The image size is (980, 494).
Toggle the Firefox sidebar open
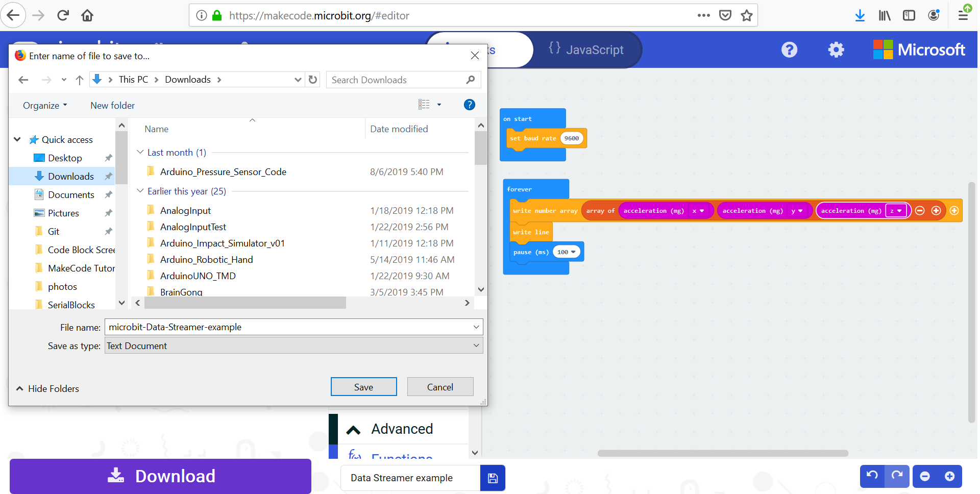click(909, 15)
